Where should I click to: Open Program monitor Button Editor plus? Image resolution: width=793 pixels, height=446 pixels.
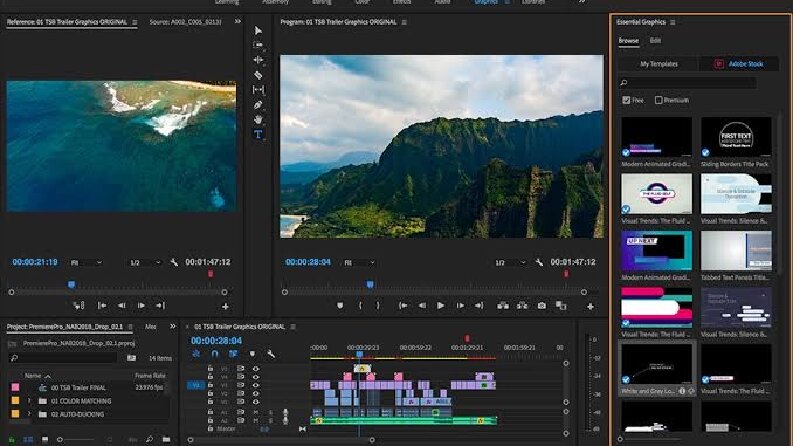pyautogui.click(x=590, y=306)
